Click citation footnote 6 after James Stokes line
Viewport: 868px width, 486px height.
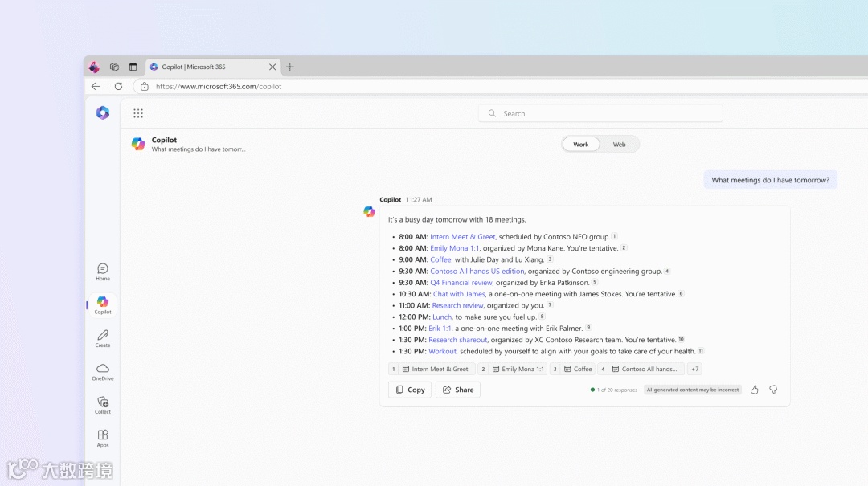[x=682, y=293]
